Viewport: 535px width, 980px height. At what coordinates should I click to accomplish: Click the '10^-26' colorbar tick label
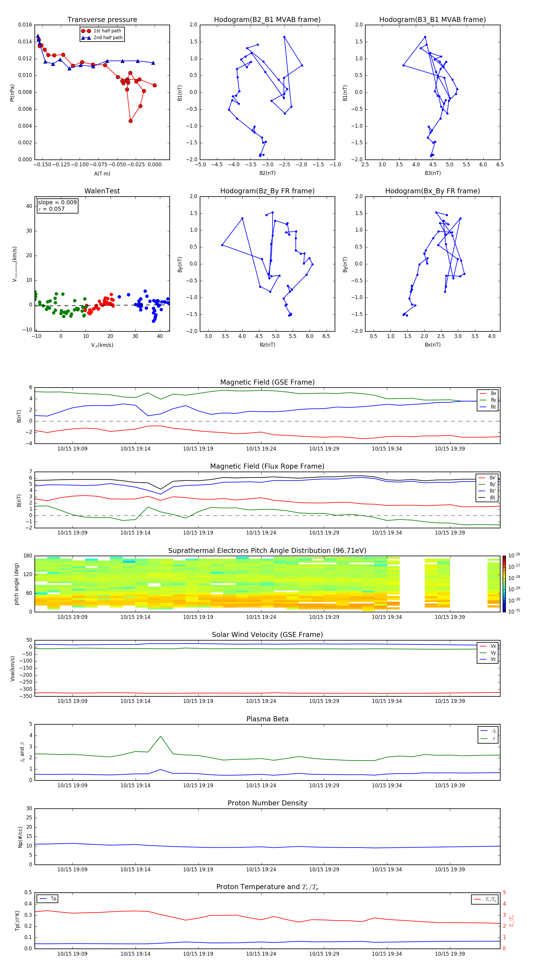[x=514, y=555]
